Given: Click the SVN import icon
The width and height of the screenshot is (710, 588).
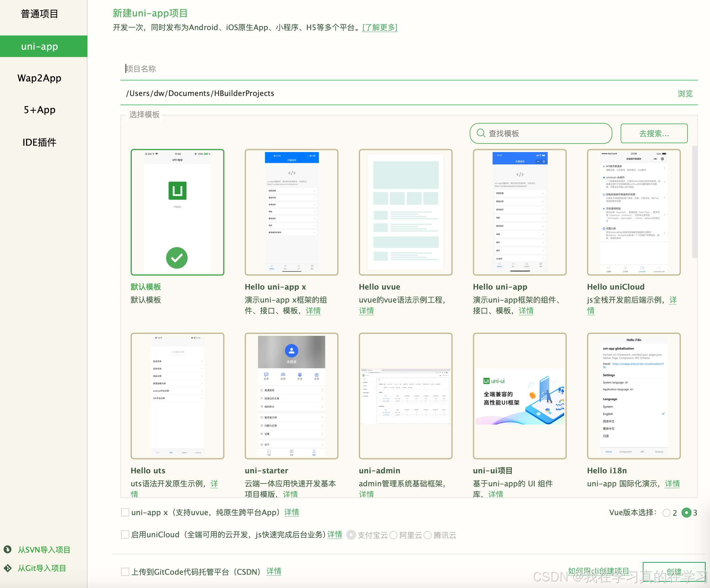Looking at the screenshot, I should [7, 549].
